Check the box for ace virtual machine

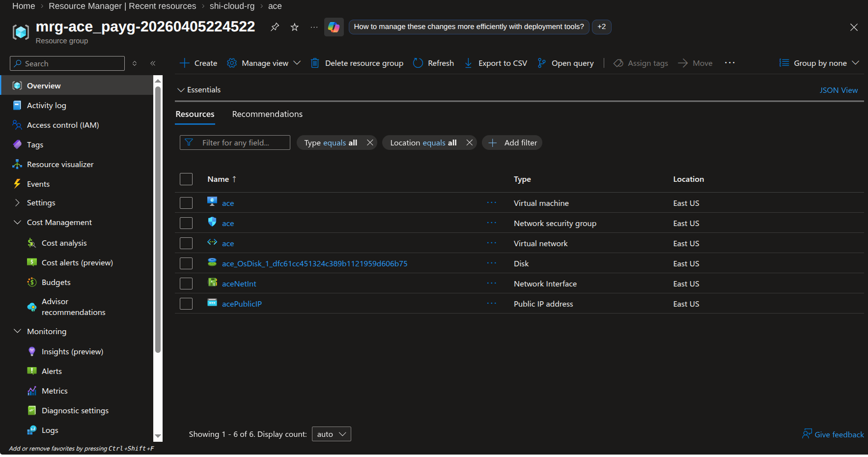(x=186, y=203)
